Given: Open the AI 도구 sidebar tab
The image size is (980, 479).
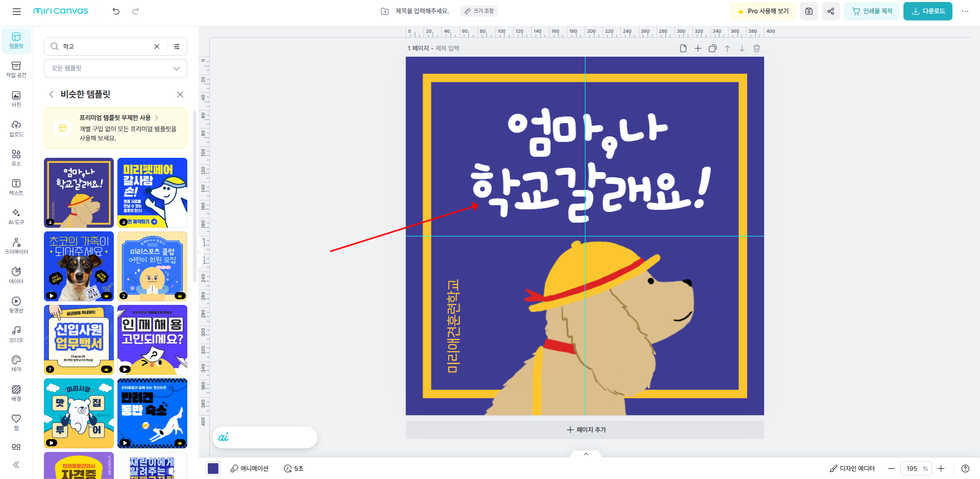Looking at the screenshot, I should coord(16,217).
